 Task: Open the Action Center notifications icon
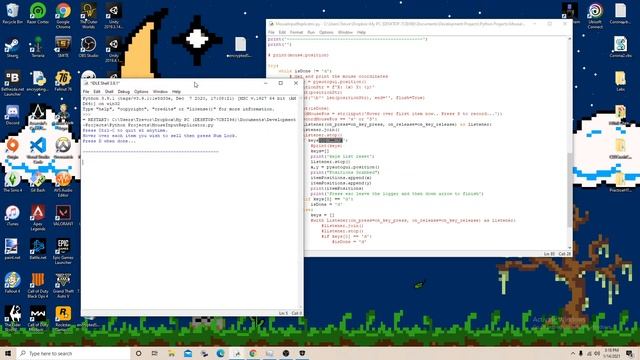coord(630,353)
